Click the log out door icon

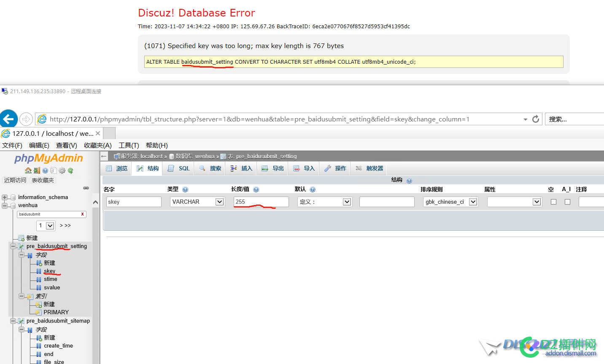click(37, 170)
